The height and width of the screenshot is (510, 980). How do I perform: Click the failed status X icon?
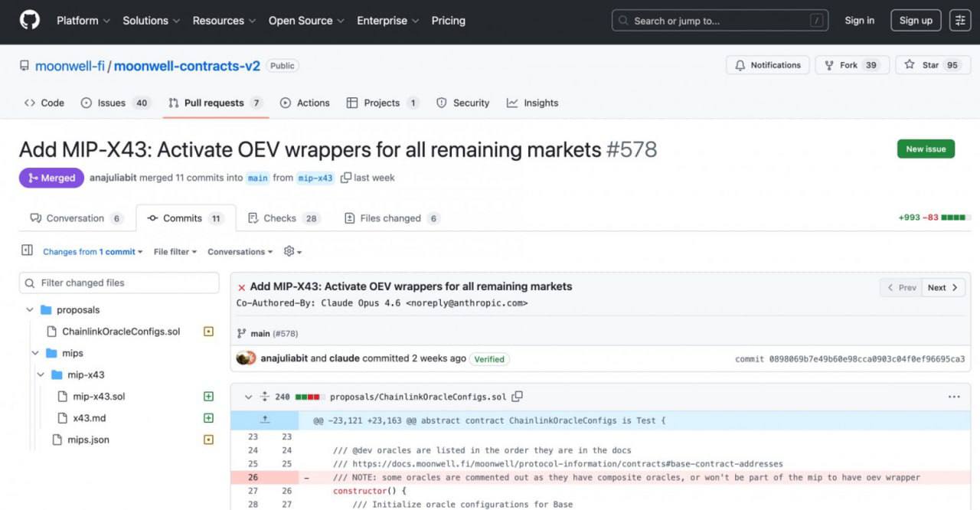(x=241, y=287)
